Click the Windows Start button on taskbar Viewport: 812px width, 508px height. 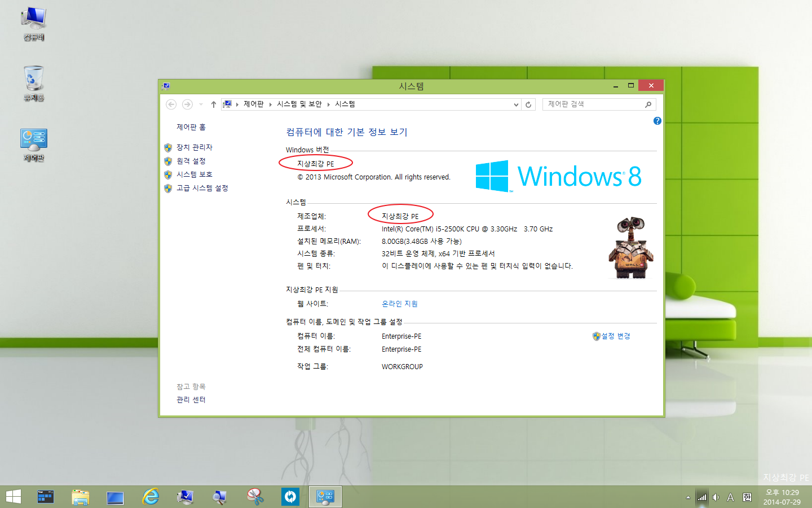click(x=13, y=497)
